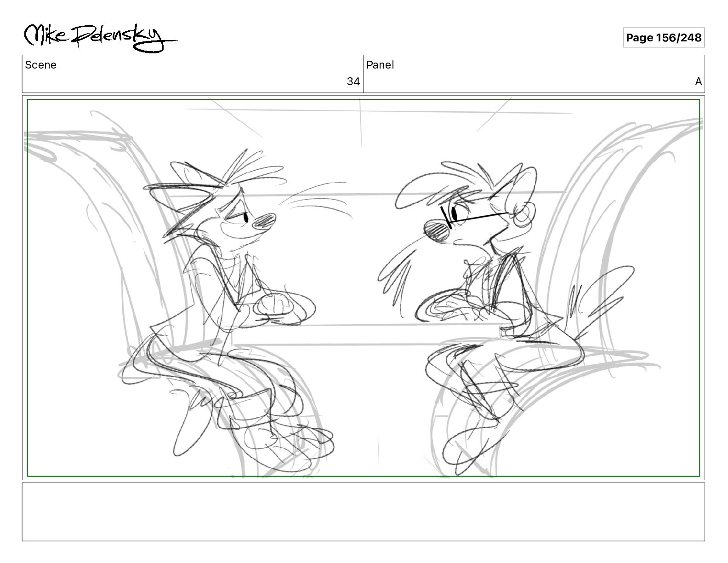
Task: Select scene number 34 value
Action: (353, 82)
